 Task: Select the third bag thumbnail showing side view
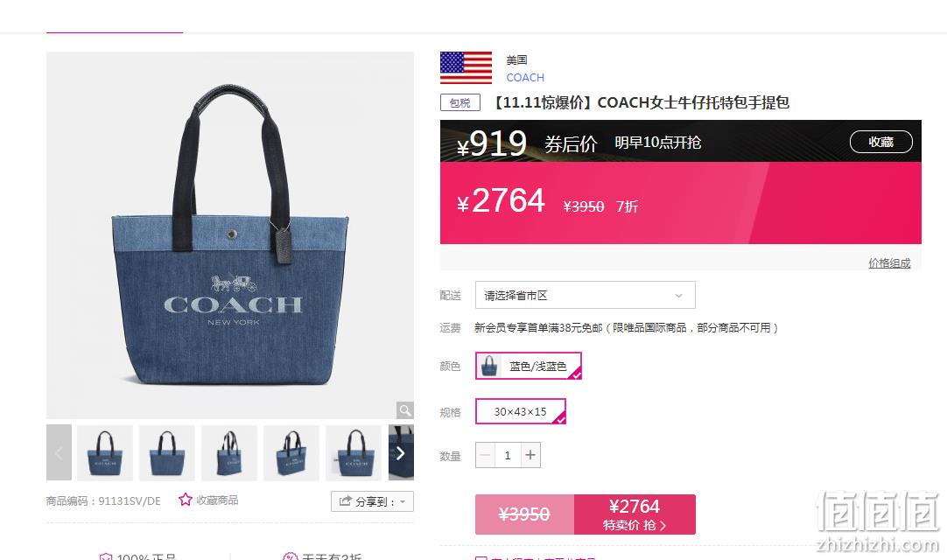tap(229, 453)
